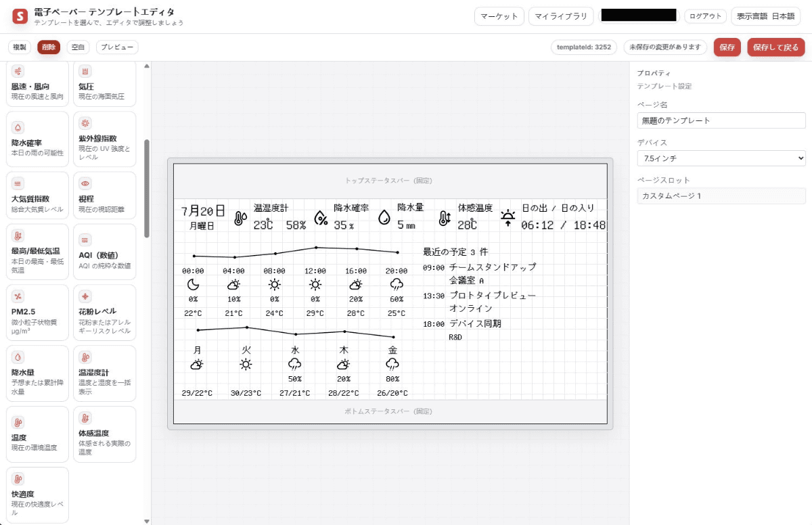Select the PM2.5 widget fan icon

click(18, 296)
